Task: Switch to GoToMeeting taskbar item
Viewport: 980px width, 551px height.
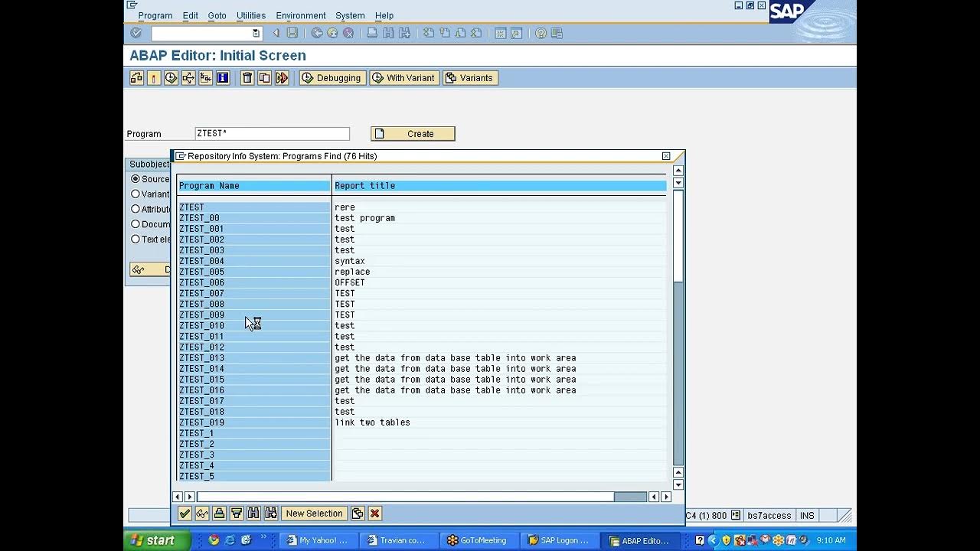Action: 479,540
